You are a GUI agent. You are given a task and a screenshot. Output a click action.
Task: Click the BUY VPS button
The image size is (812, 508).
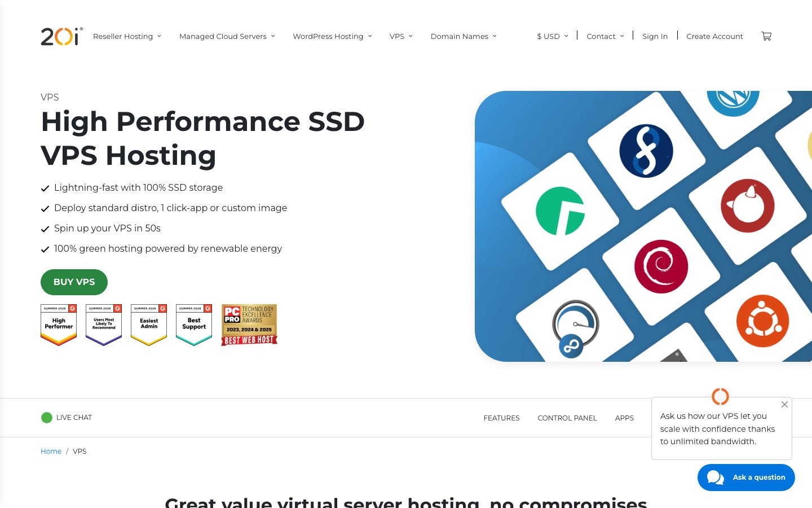74,282
